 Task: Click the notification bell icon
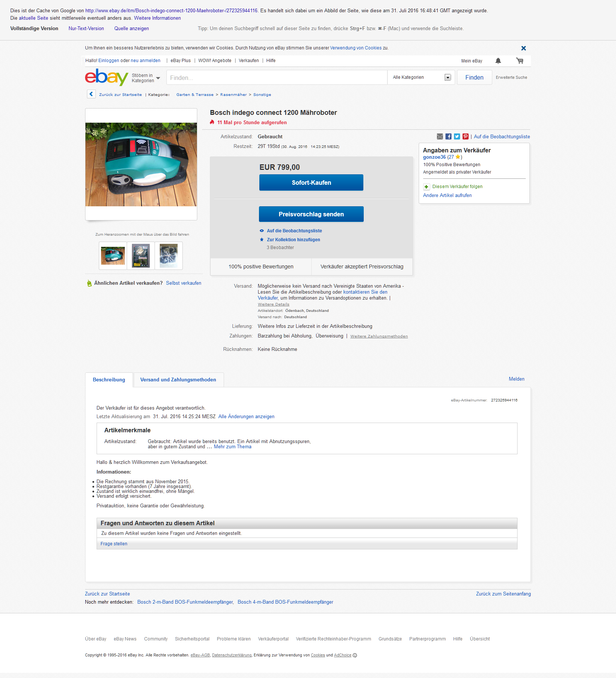pos(498,61)
